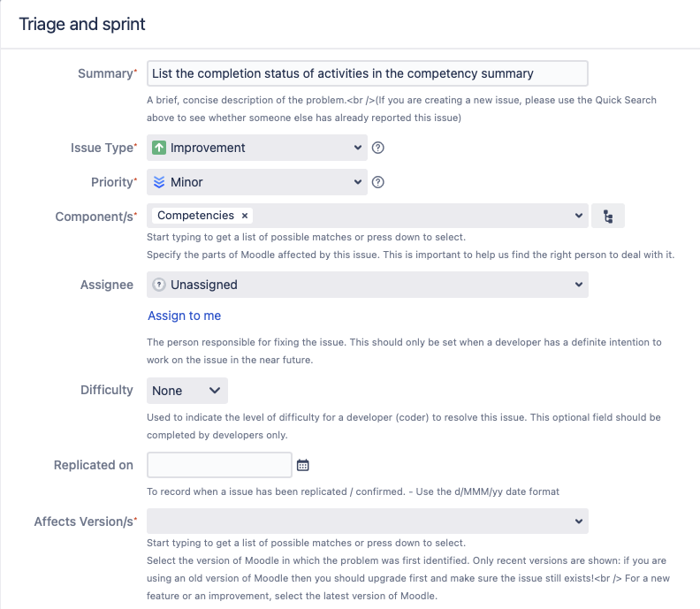The width and height of the screenshot is (700, 609).
Task: Click the Summary field label
Action: [x=107, y=73]
